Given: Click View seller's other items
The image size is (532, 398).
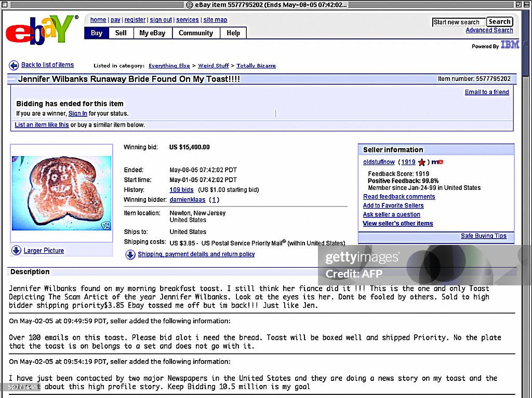Looking at the screenshot, I should click(x=397, y=224).
